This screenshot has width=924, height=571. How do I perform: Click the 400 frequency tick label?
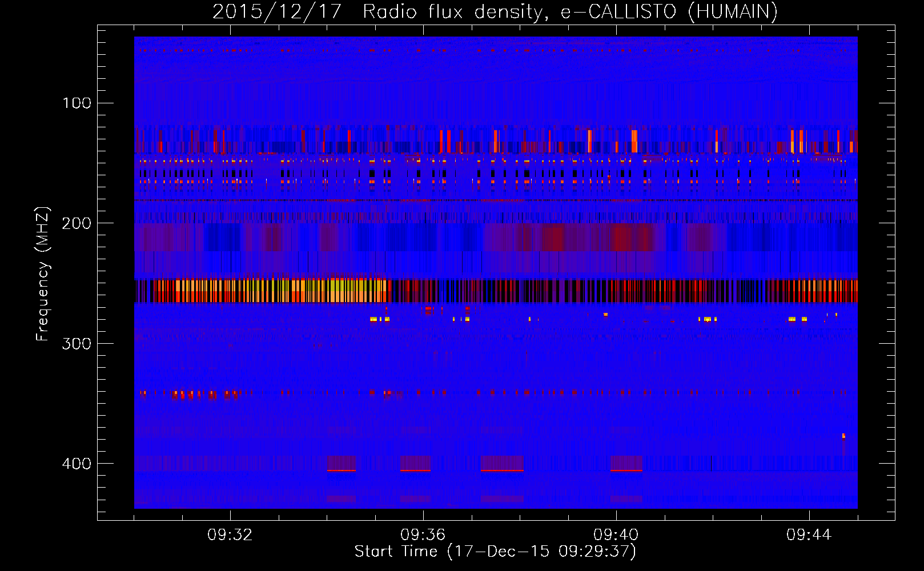(x=77, y=464)
